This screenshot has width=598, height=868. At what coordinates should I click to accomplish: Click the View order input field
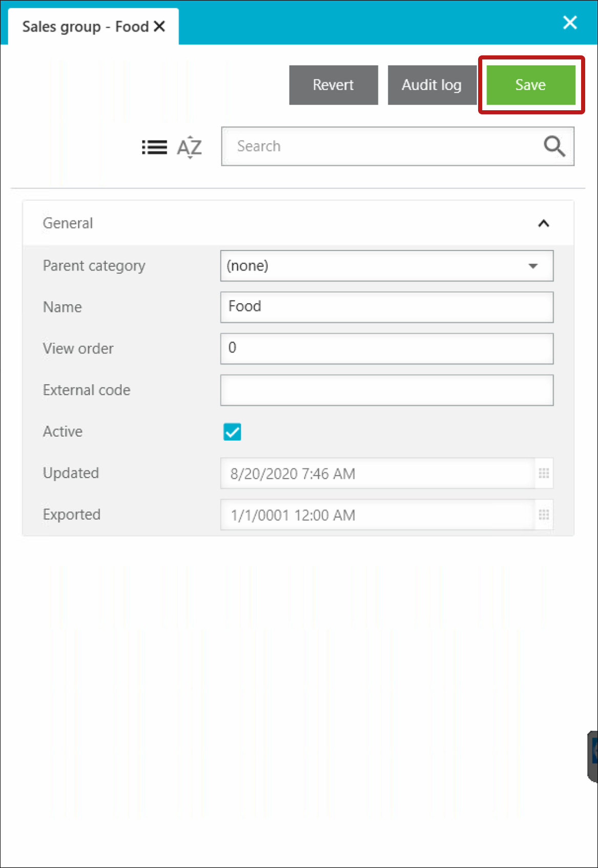pos(387,349)
